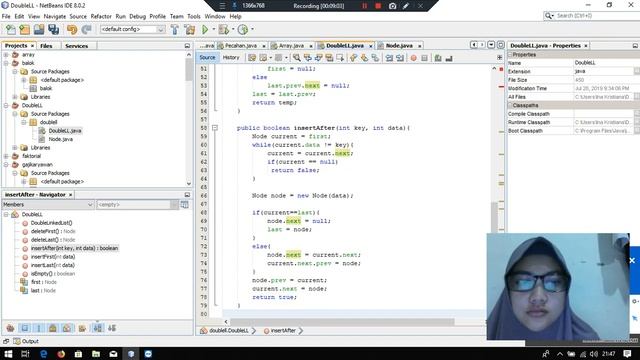Open Run Project dropdown arrow

click(213, 29)
